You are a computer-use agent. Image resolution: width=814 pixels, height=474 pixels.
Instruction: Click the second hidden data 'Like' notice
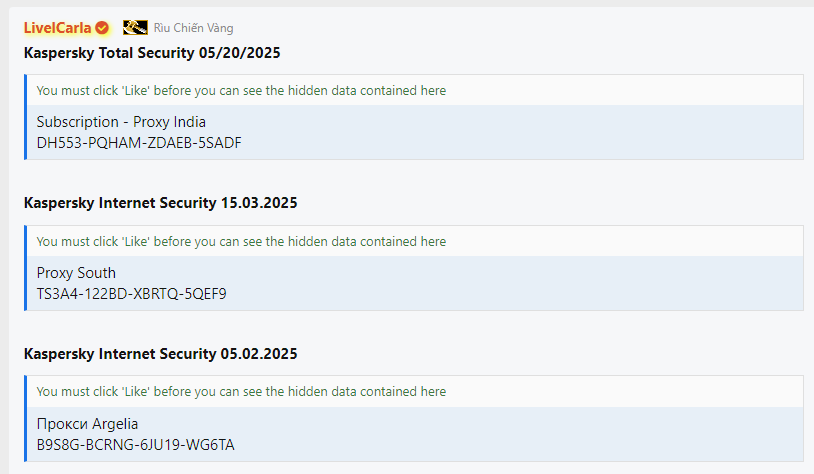tap(241, 241)
